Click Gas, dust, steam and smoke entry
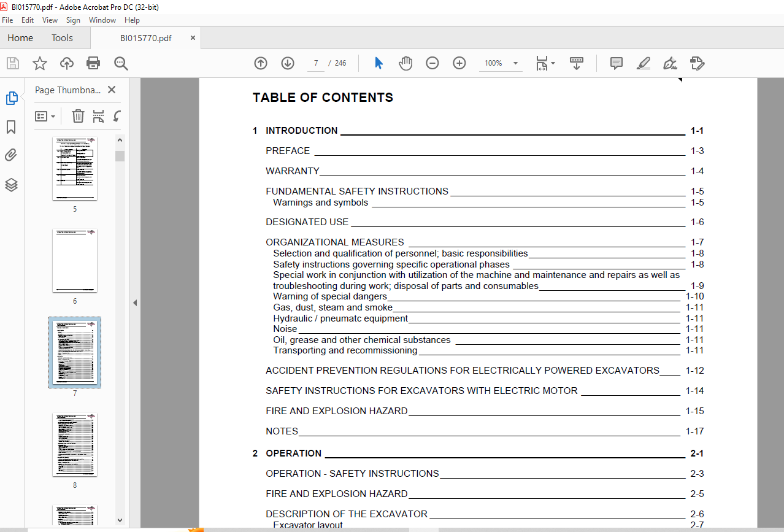784x532 pixels. [x=488, y=307]
